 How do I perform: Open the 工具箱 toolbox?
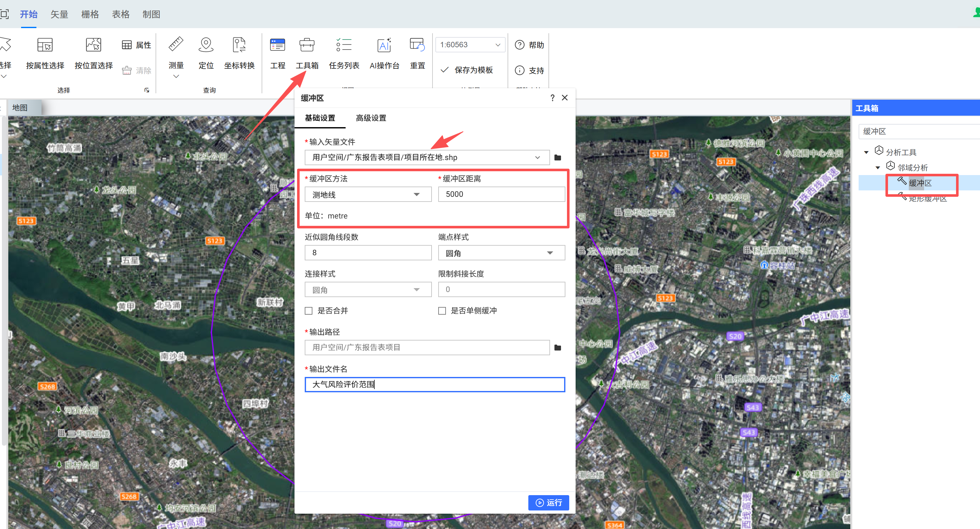coord(307,53)
